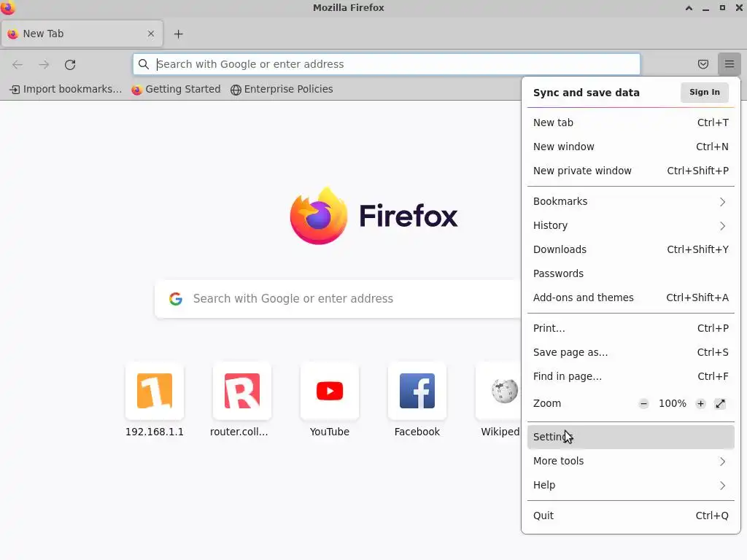747x560 pixels.
Task: Expand the Bookmarks submenu
Action: pyautogui.click(x=631, y=201)
